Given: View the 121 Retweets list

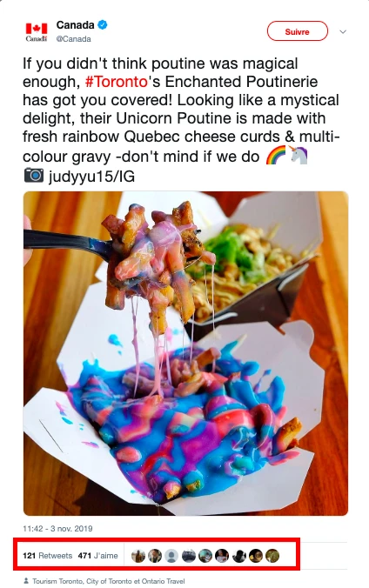Looking at the screenshot, I should pos(47,555).
